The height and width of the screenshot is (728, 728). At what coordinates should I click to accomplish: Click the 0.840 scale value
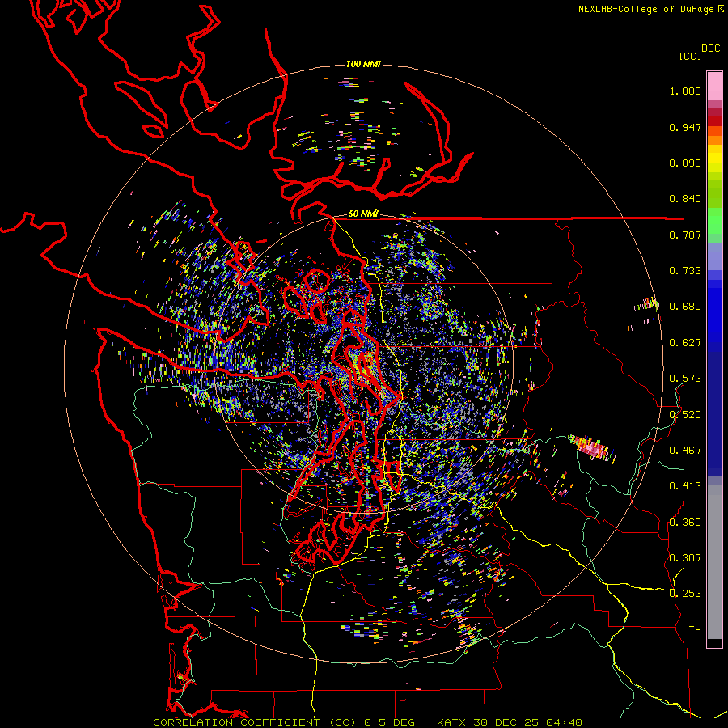(x=685, y=199)
